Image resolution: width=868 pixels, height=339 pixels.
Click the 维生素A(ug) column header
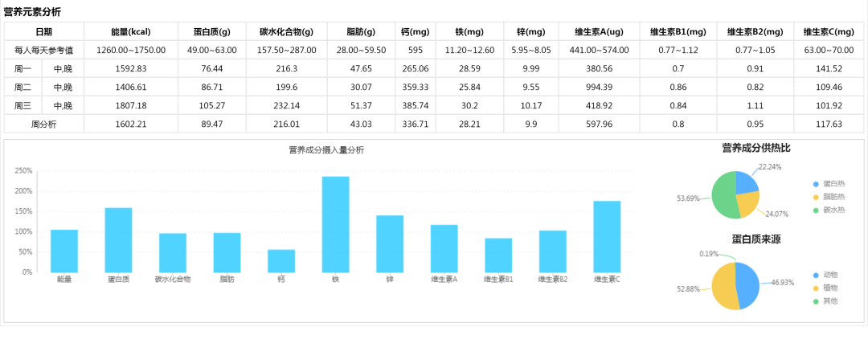tap(600, 31)
